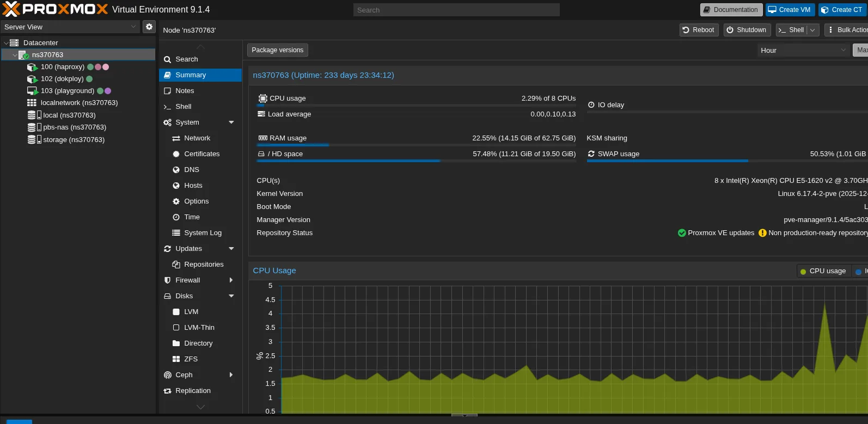Open the Notes menu item

click(200, 91)
